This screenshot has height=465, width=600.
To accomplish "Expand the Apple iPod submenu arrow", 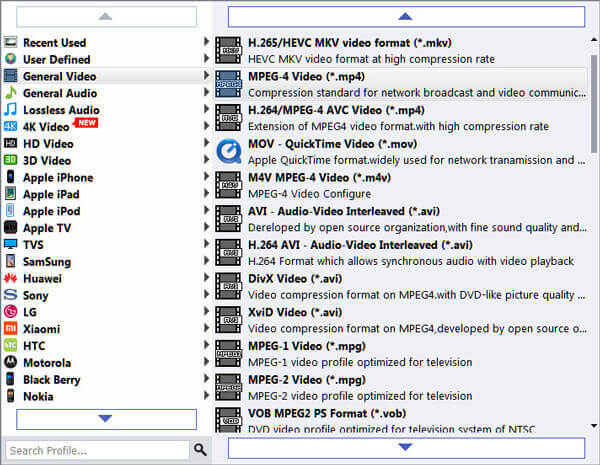I will (x=206, y=210).
